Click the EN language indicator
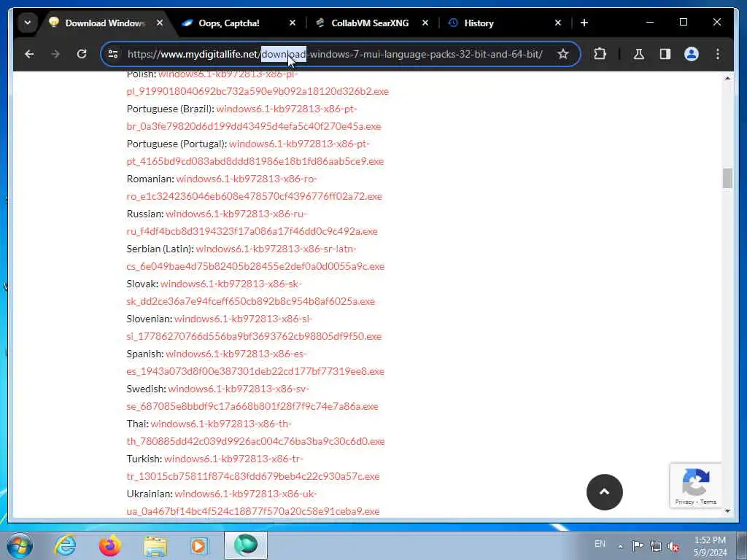 [600, 544]
